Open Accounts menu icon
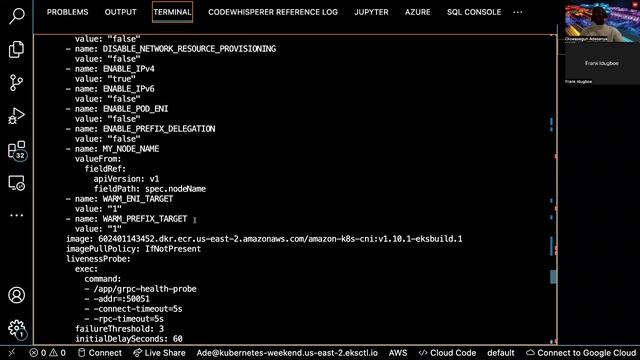This screenshot has height=360, width=640. pyautogui.click(x=17, y=295)
